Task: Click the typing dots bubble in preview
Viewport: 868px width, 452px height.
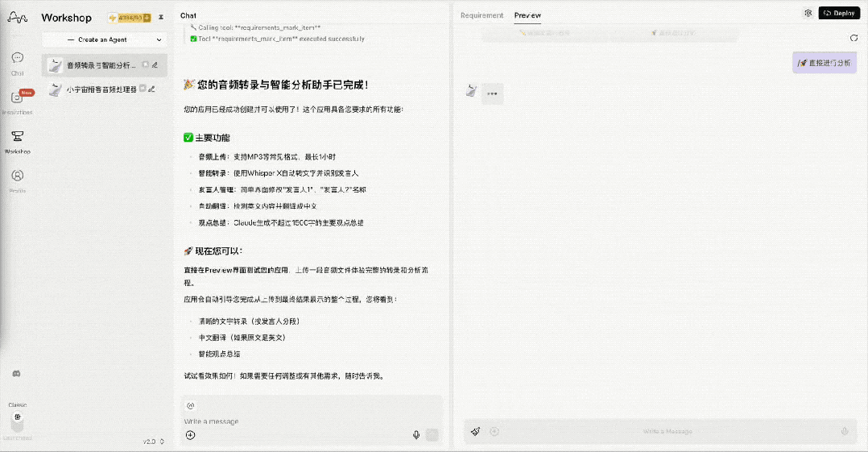Action: point(492,93)
